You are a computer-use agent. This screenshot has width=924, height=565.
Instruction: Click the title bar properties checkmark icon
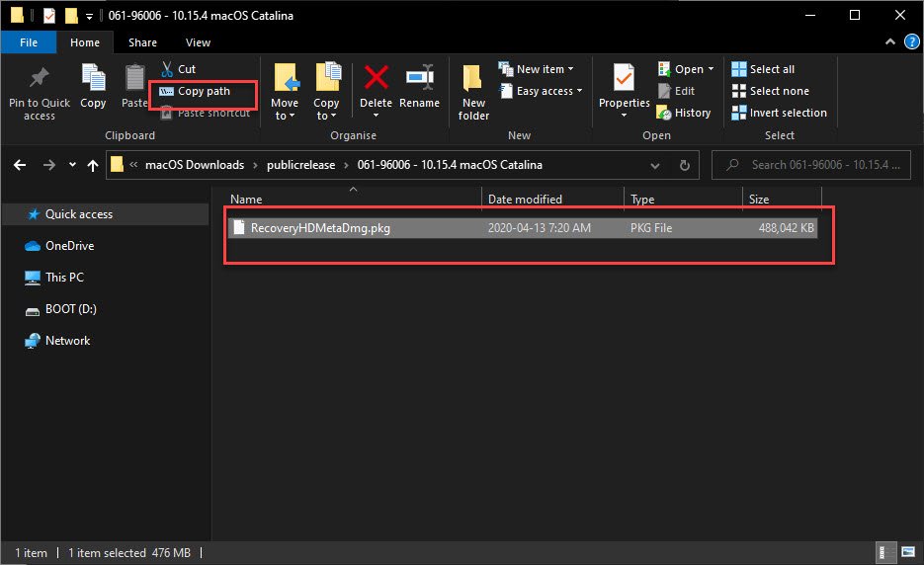click(49, 16)
